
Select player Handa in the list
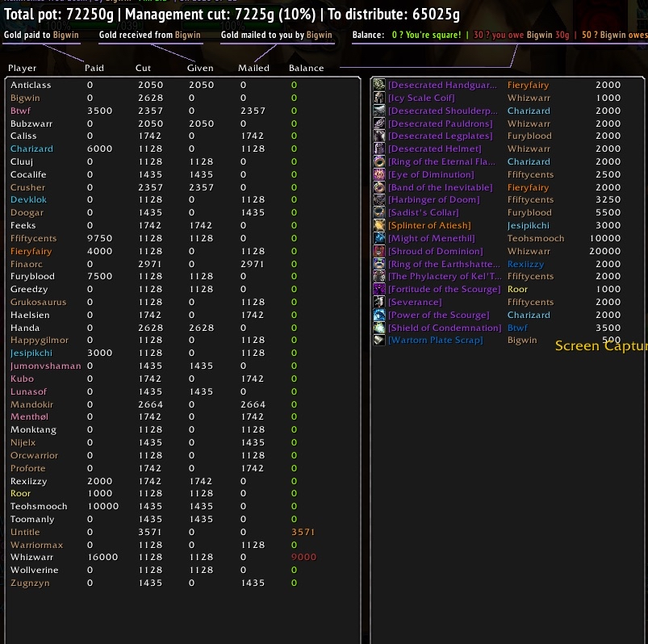[25, 328]
